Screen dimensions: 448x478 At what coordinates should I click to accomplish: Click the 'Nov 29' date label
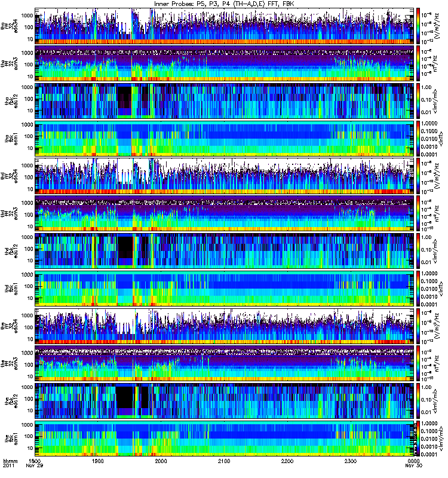click(x=35, y=465)
